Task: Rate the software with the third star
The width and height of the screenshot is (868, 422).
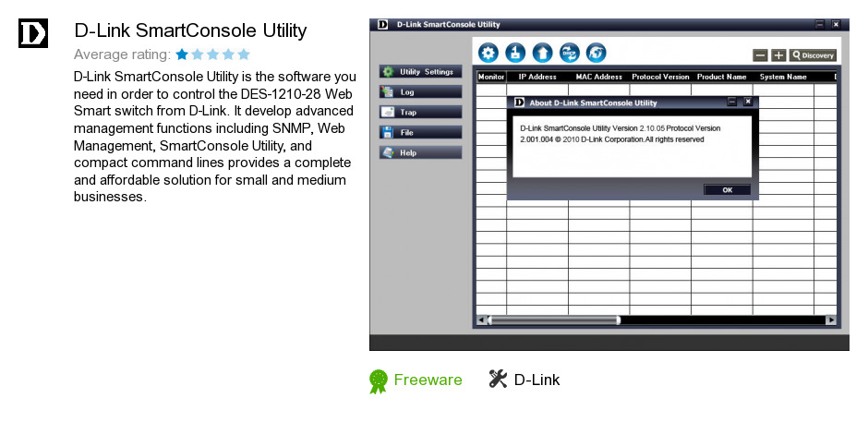Action: pyautogui.click(x=212, y=54)
